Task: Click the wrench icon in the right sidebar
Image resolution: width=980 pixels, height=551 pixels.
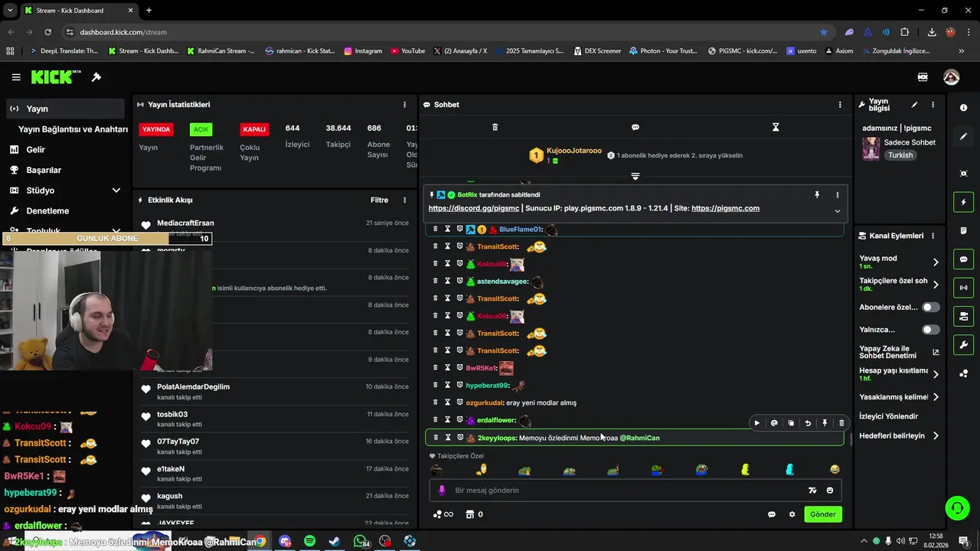Action: coord(963,345)
